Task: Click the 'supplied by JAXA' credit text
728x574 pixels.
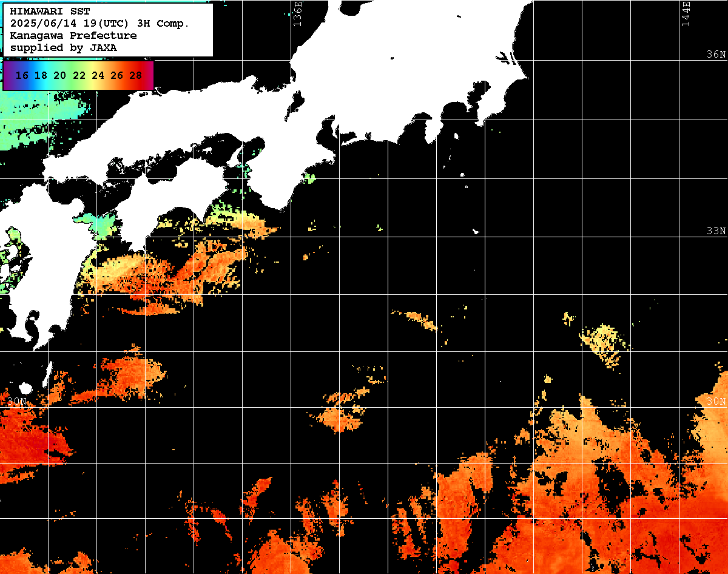Action: point(64,48)
